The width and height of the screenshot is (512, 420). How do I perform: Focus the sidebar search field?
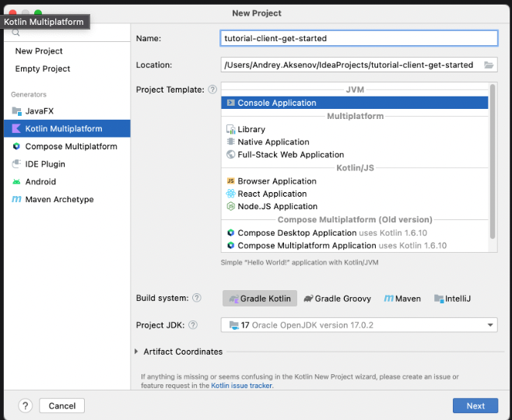(67, 33)
